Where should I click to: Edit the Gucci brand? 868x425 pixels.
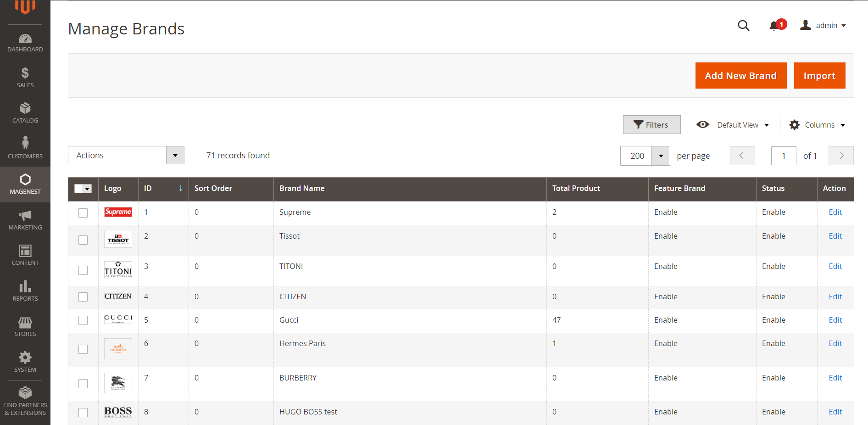click(x=835, y=320)
